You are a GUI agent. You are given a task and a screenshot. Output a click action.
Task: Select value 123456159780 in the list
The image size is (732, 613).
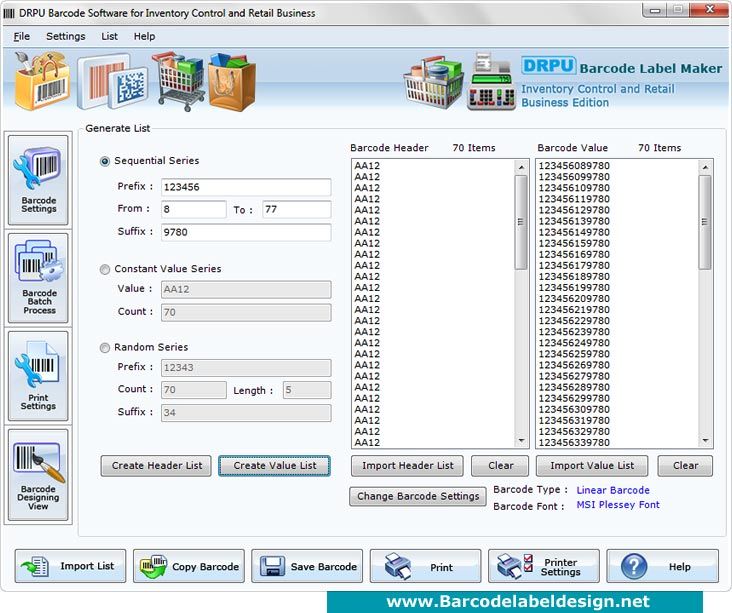tap(574, 243)
